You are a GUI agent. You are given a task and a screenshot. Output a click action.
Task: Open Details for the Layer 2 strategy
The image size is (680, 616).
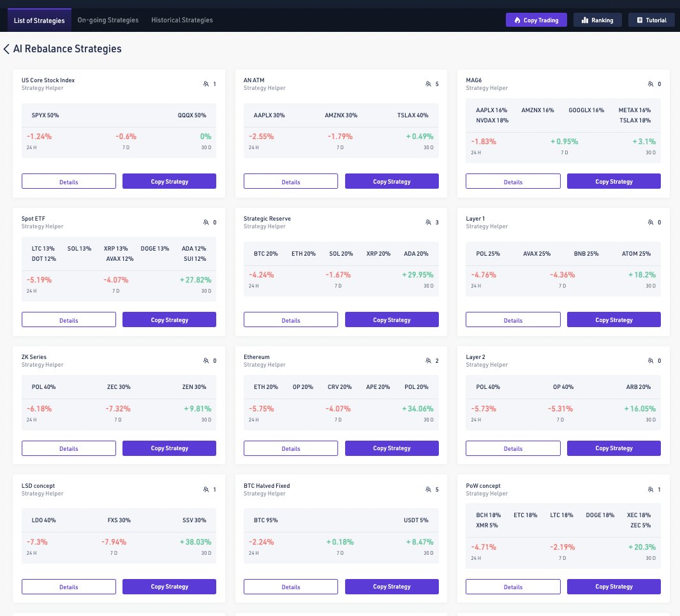pos(513,448)
